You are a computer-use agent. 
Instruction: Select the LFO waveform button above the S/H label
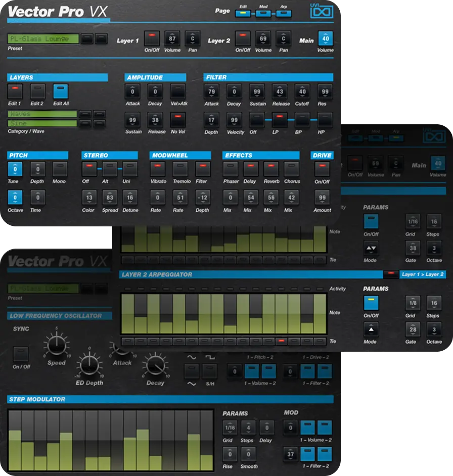[x=210, y=371]
